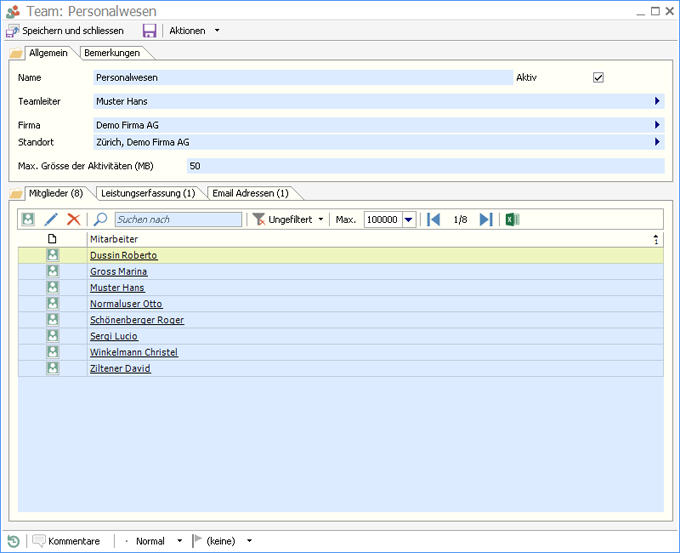Click Speichern und schliessen
The image size is (680, 553).
pyautogui.click(x=65, y=31)
